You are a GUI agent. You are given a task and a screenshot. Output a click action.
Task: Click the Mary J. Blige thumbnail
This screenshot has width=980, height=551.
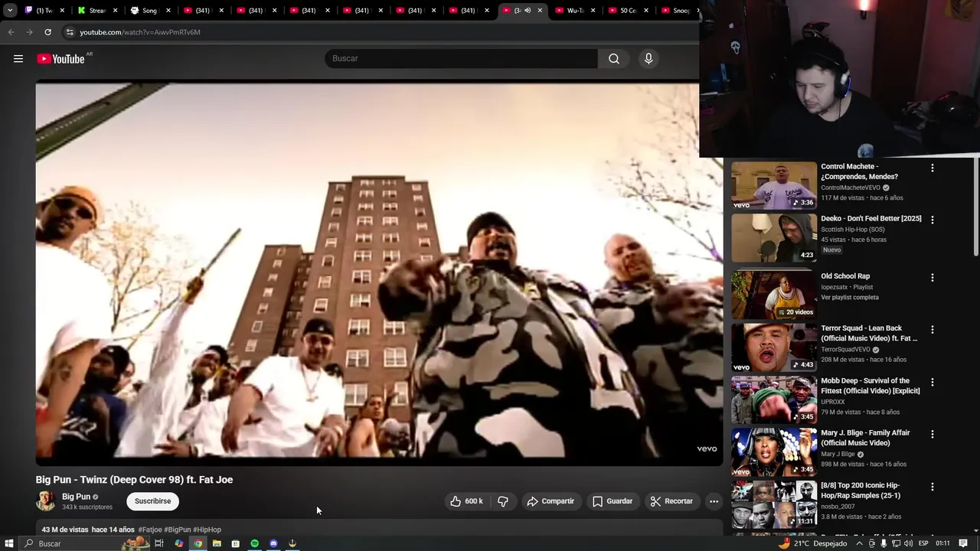[x=774, y=452]
